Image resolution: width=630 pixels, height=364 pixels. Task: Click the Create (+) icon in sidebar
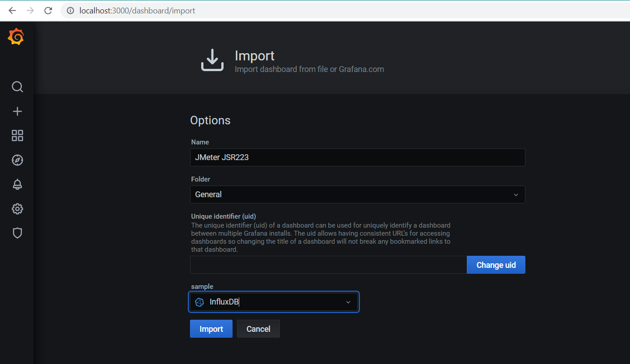click(17, 111)
